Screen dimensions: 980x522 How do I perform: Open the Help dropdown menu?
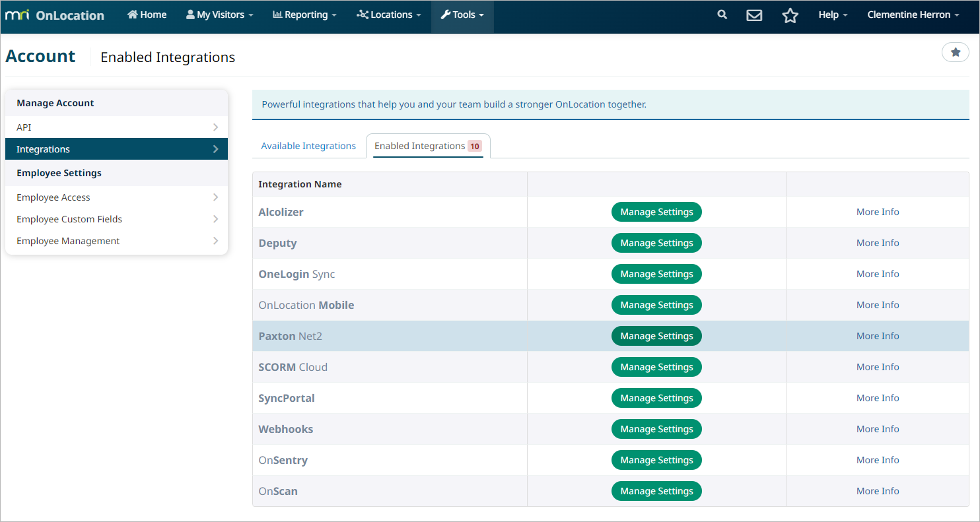coord(833,15)
